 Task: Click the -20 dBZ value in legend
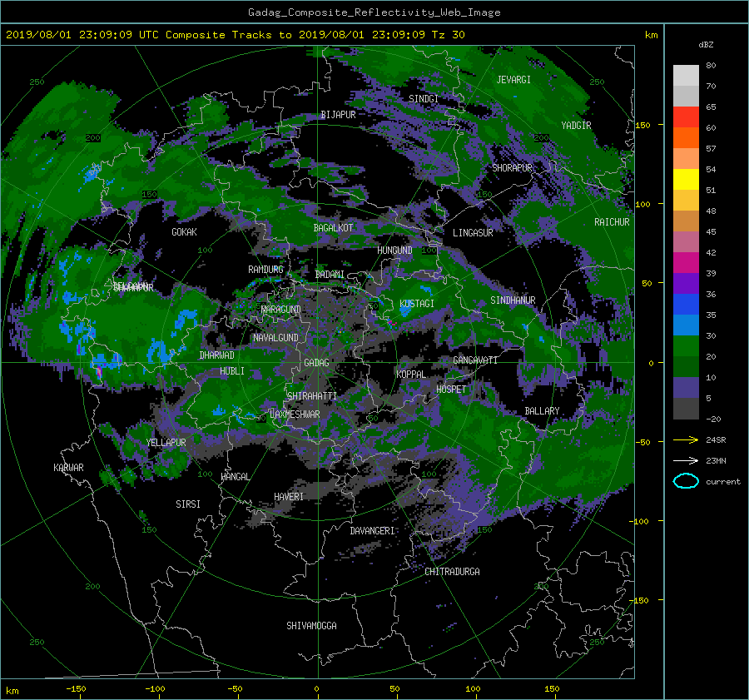[712, 419]
